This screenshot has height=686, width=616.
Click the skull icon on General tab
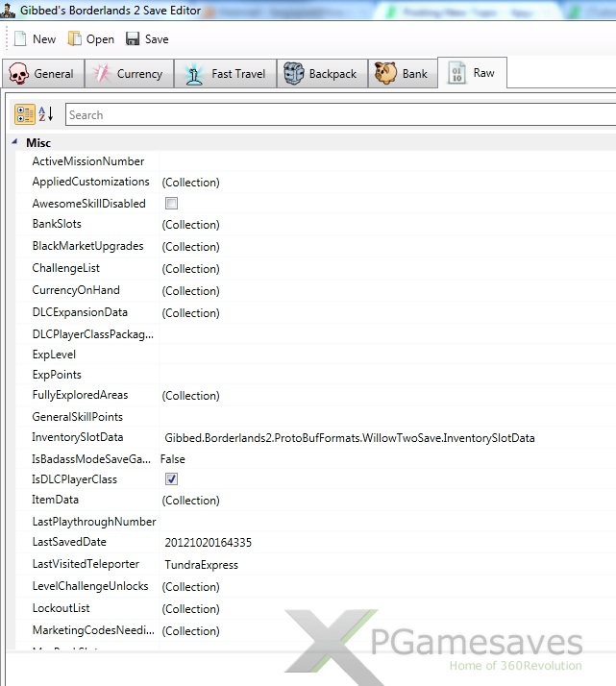[18, 74]
